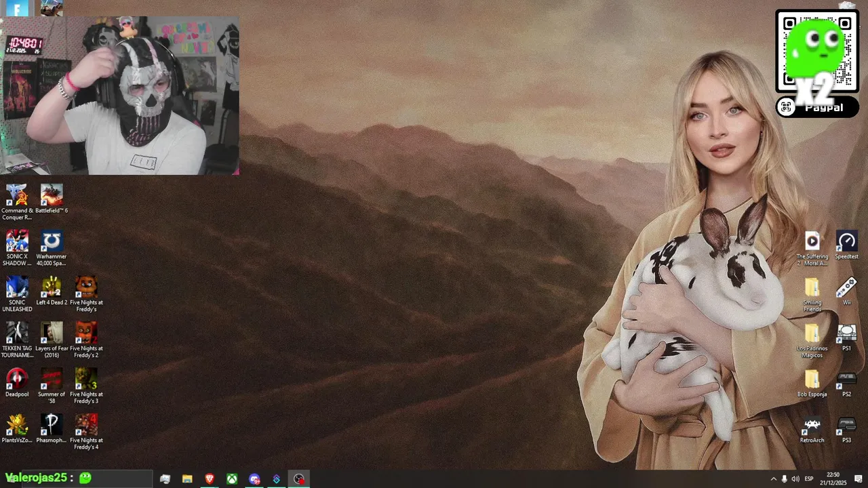
Task: Click the blue diamond taskbar app icon
Action: tap(277, 479)
